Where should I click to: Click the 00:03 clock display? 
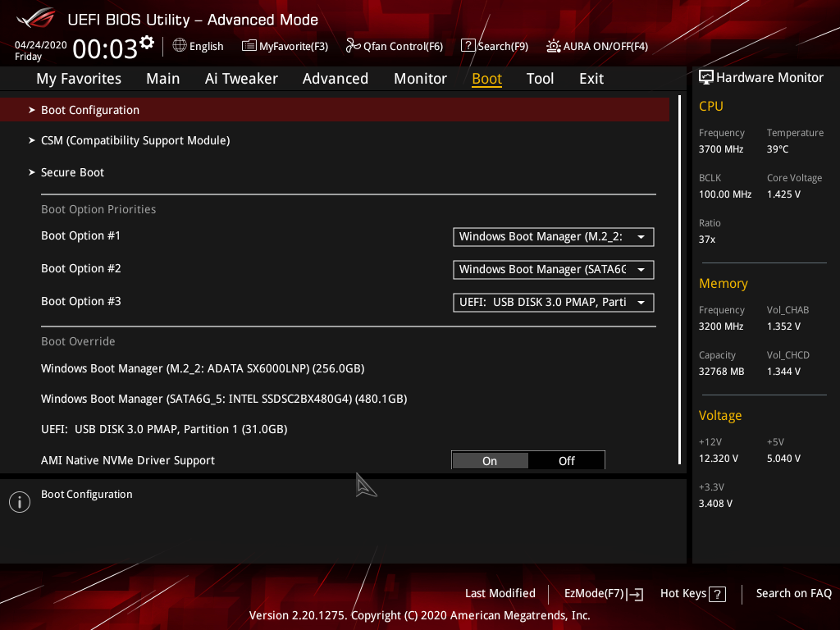click(x=105, y=49)
